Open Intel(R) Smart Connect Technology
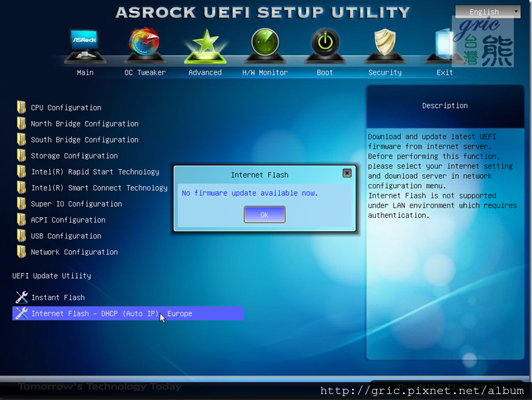The height and width of the screenshot is (400, 532). [99, 188]
